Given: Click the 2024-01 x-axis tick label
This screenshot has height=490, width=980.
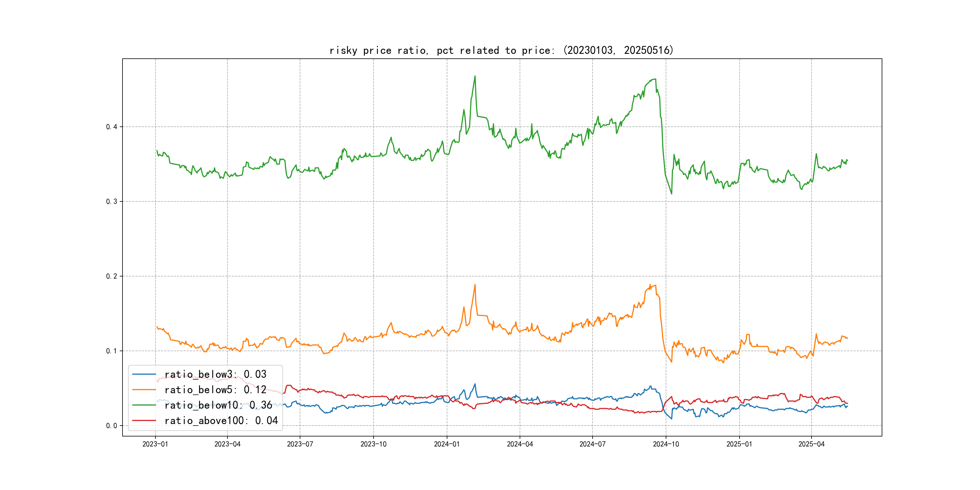Looking at the screenshot, I should [x=447, y=444].
